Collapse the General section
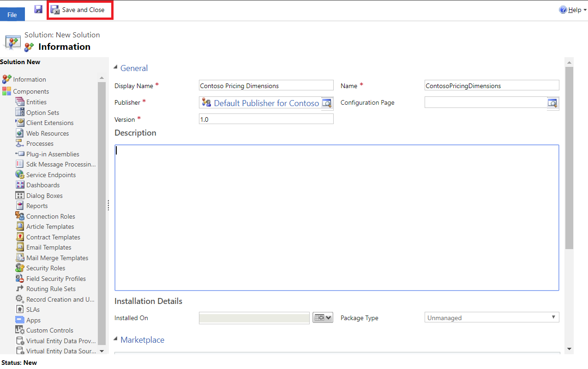 tap(116, 68)
